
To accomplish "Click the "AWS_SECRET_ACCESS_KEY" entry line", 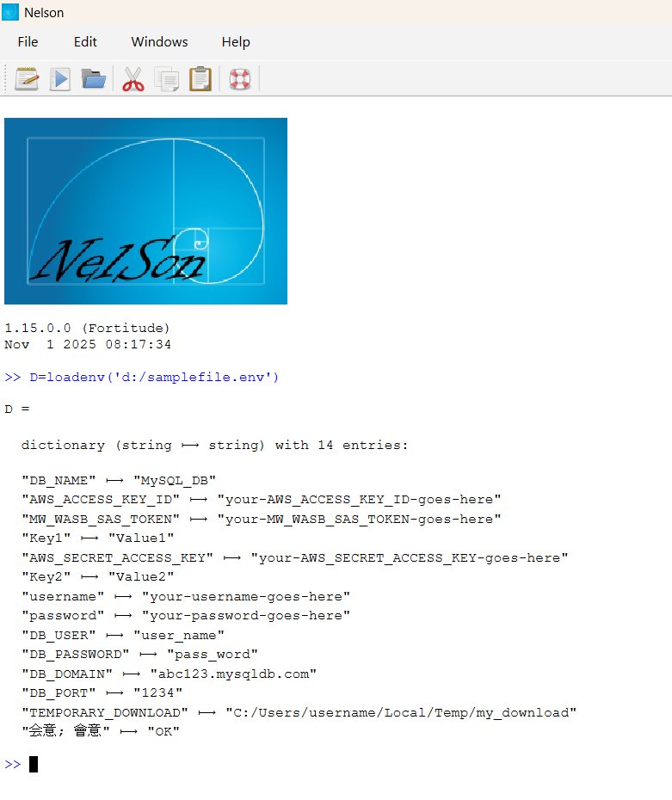I will coord(295,558).
